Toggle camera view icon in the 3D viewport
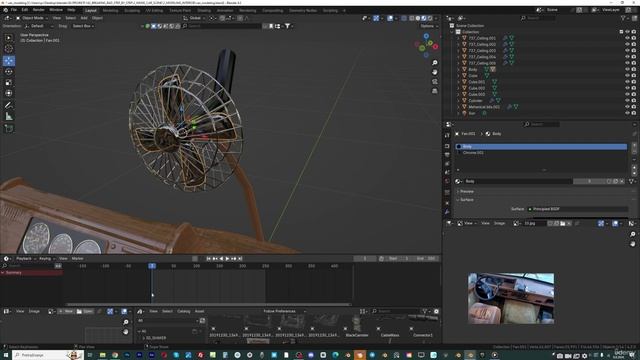The width and height of the screenshot is (640, 360). (435, 82)
